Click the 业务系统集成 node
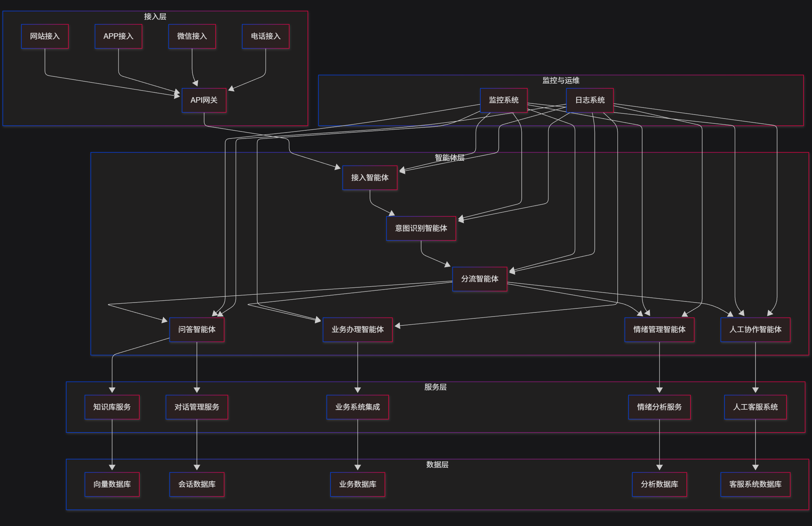812x526 pixels. tap(357, 407)
